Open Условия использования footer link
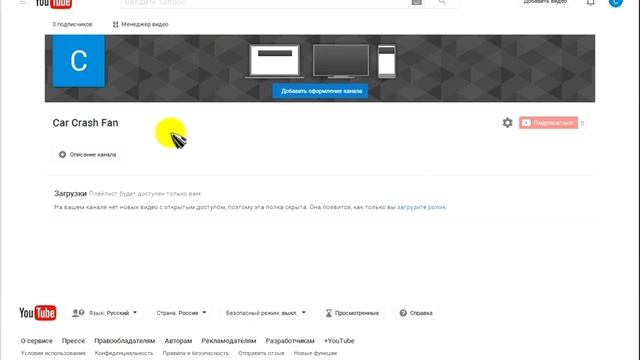640x360 pixels. (53, 353)
